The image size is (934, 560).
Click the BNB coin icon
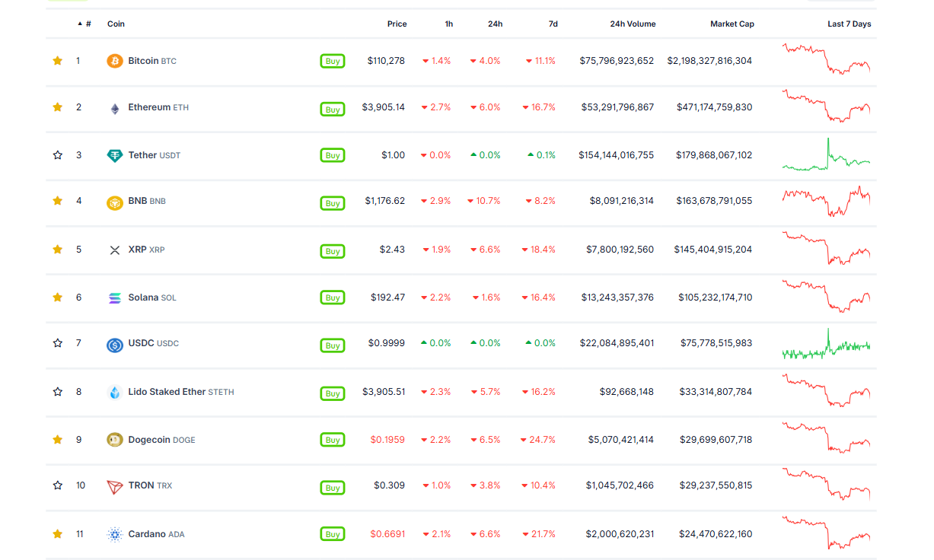pos(115,202)
